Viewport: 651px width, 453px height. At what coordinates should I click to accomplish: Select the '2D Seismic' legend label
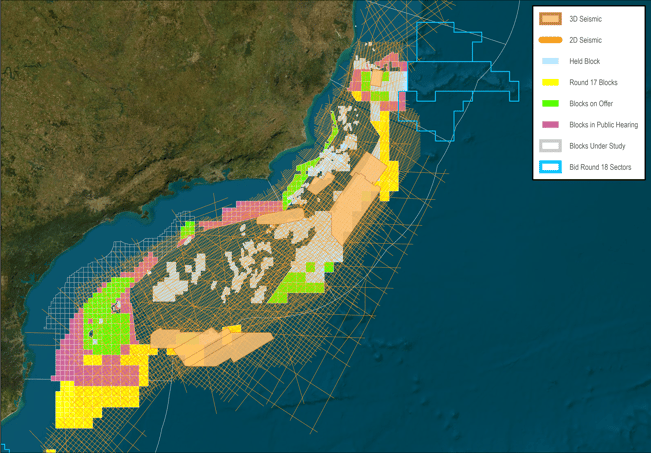click(585, 40)
